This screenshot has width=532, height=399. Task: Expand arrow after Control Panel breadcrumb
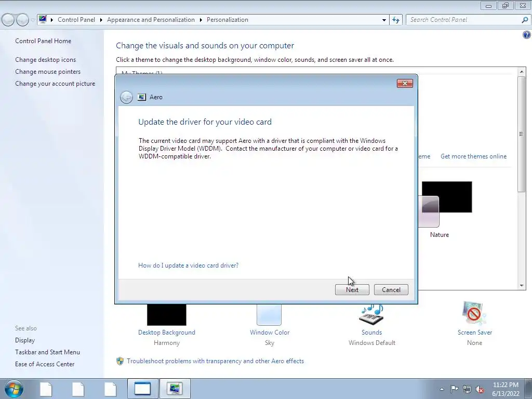pyautogui.click(x=101, y=20)
